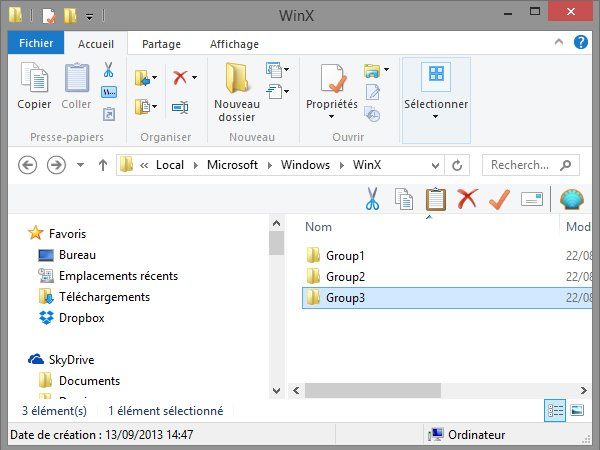The image size is (600, 450).
Task: Collapse the ribbon with the chevron
Action: click(559, 42)
